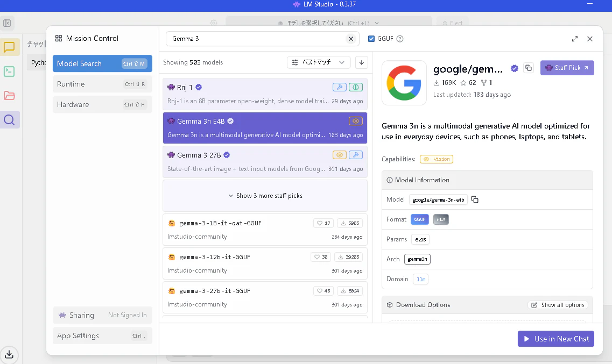Toggle the sidebar panel icon at top left
612x364 pixels.
pos(7,23)
